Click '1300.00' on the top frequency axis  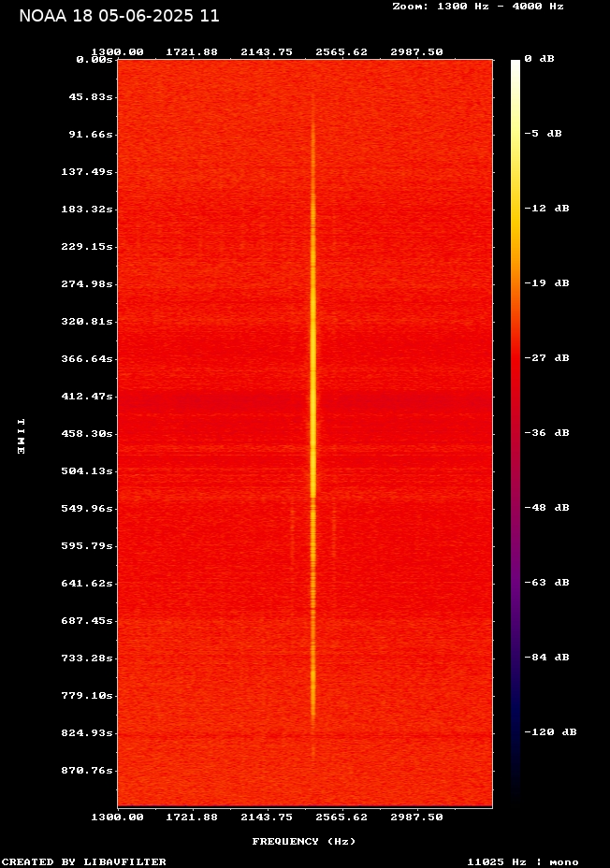(x=117, y=52)
